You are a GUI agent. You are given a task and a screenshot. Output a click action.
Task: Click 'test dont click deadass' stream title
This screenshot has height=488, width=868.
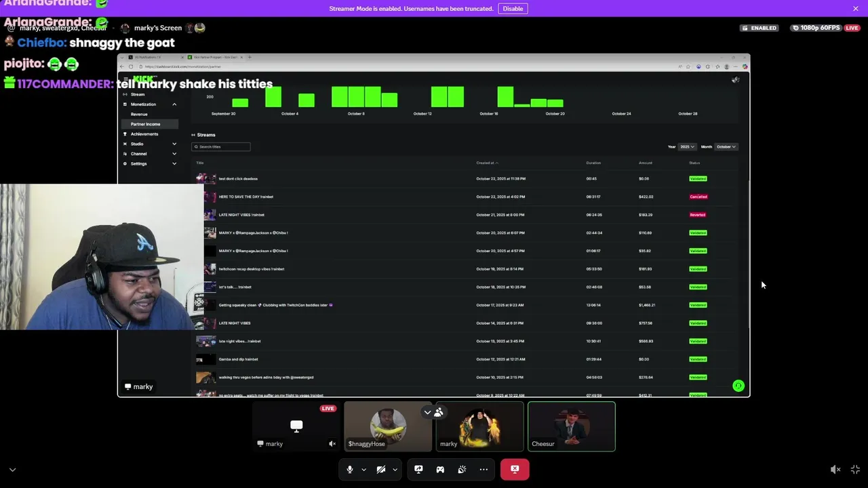238,179
